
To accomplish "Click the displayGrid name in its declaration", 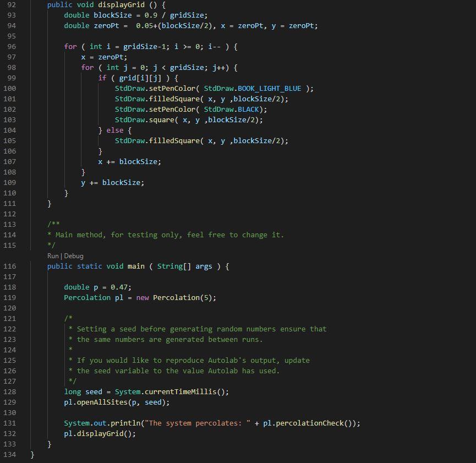I will 121,5.
